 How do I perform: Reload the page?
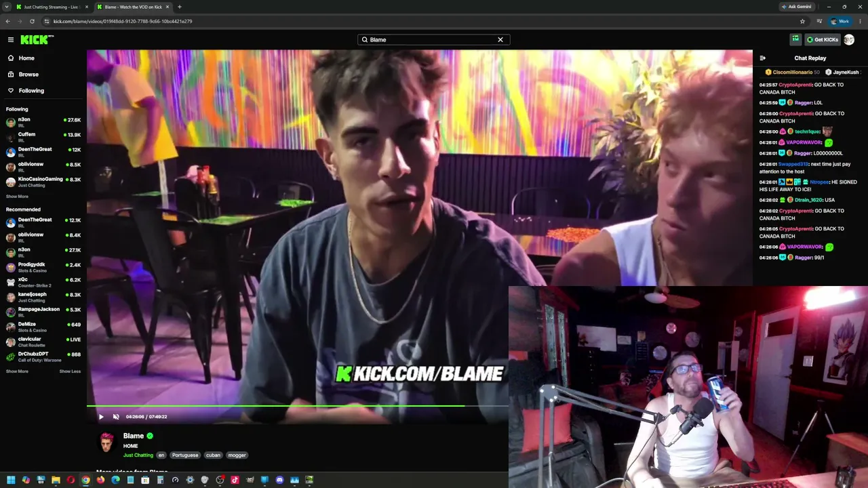32,21
